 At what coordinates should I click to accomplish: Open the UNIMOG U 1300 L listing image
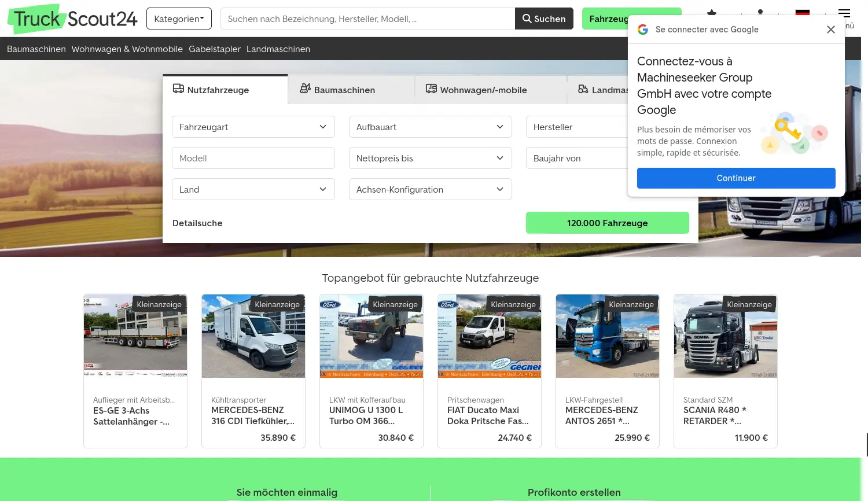[372, 336]
